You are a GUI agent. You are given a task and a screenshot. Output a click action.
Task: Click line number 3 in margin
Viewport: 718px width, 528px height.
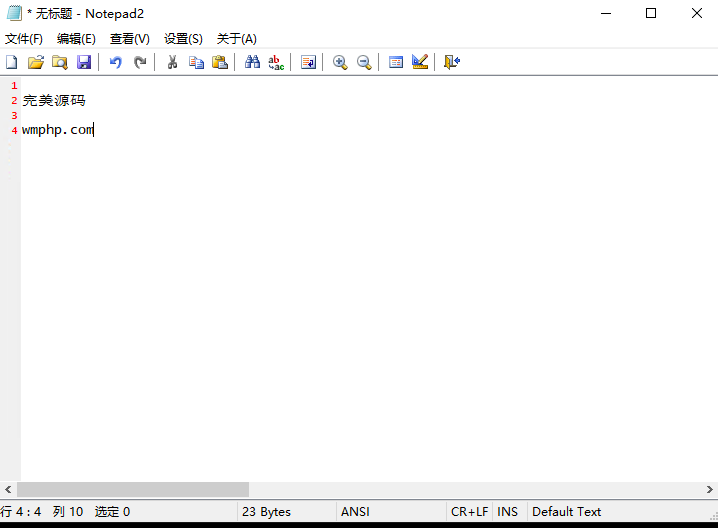pos(14,115)
